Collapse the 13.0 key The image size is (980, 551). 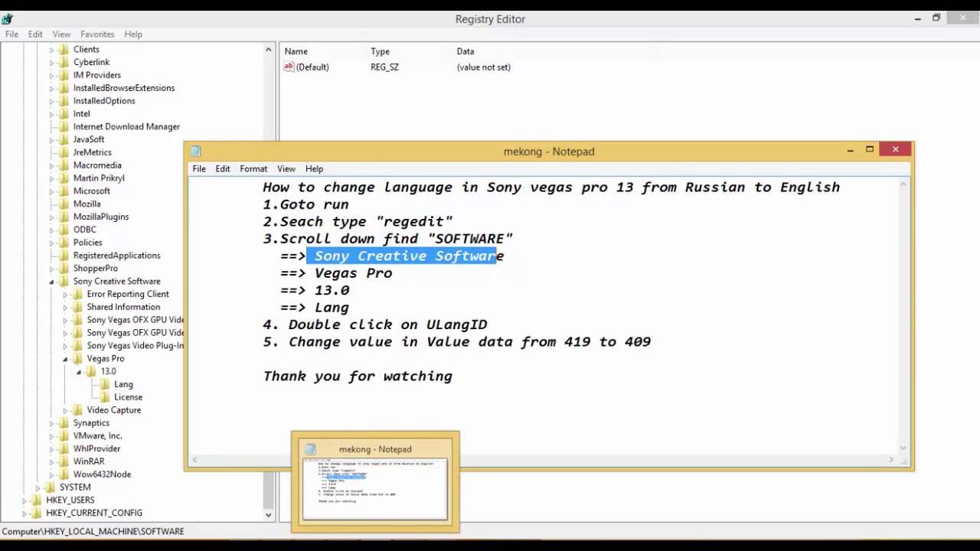coord(79,372)
